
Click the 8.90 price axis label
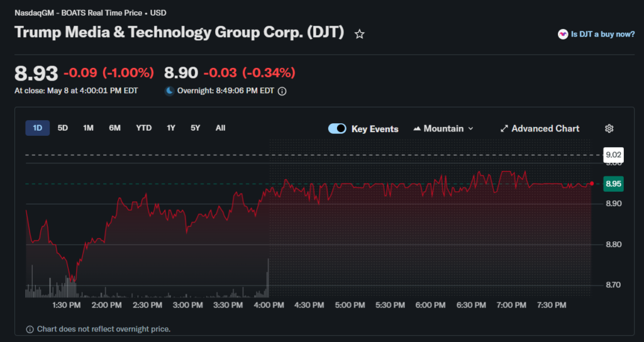[x=614, y=204]
